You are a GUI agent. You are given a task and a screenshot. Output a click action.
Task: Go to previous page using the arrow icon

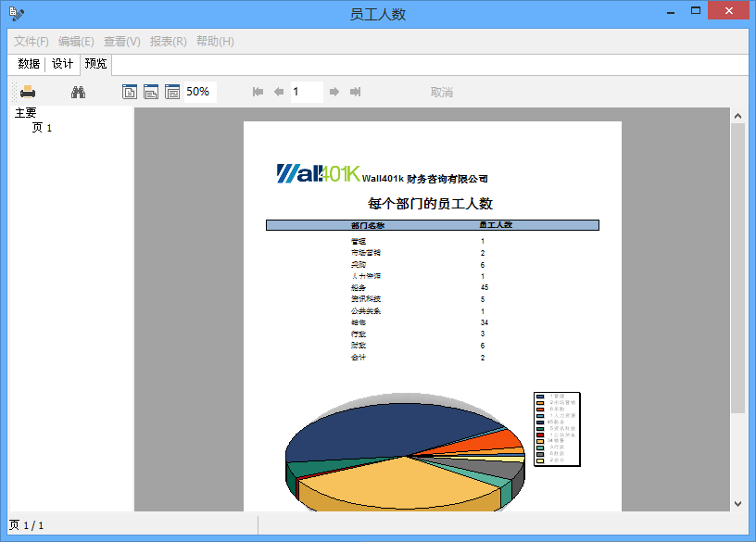(279, 91)
